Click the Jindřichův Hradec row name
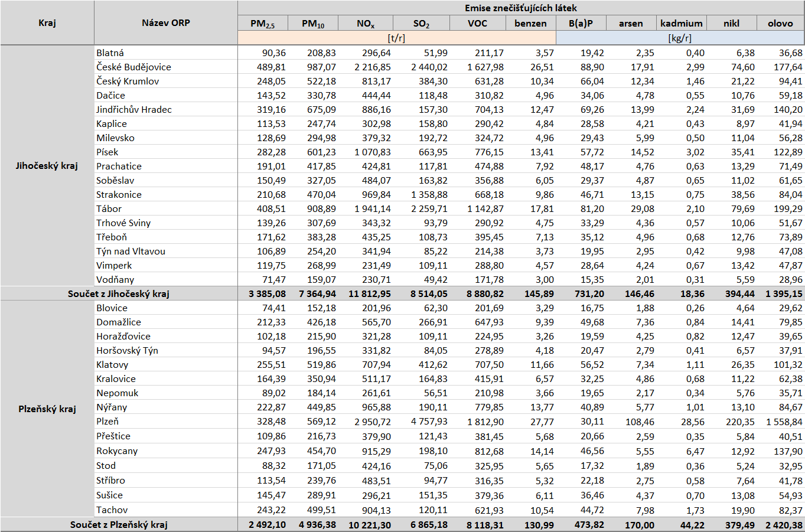Viewport: 805px width, 532px height. 134,110
